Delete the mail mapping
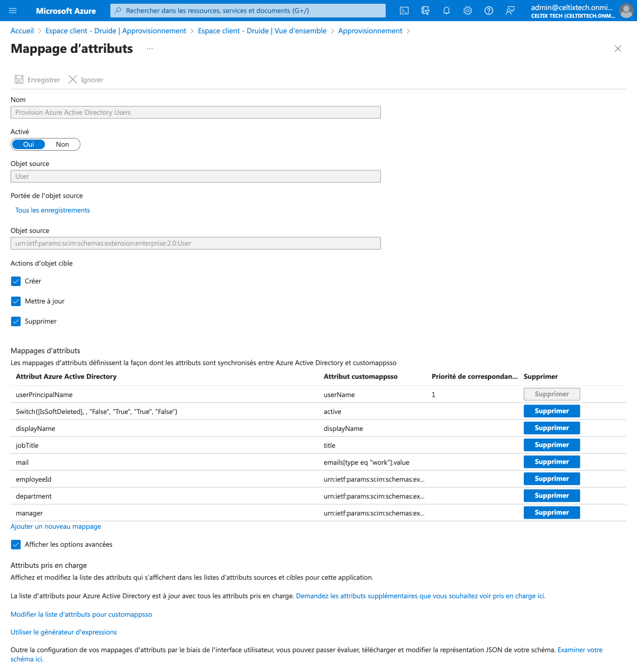This screenshot has width=637, height=672. click(552, 462)
